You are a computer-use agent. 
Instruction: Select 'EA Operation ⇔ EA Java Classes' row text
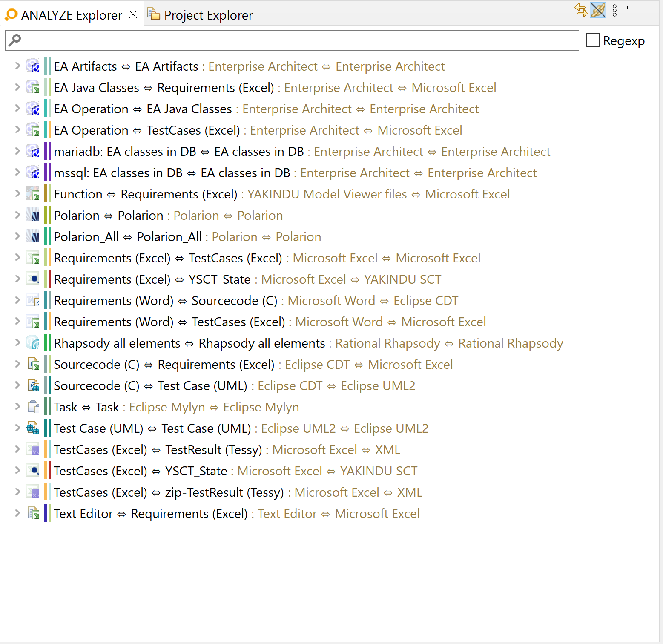[143, 109]
